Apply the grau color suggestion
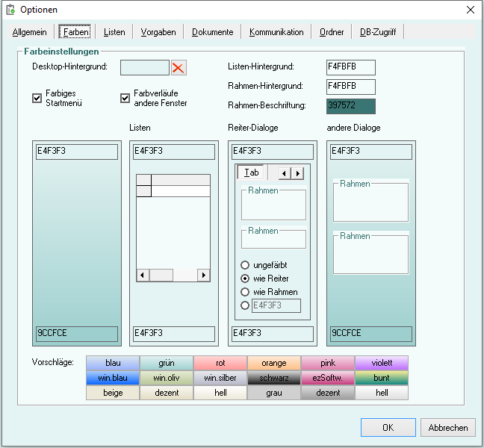The height and width of the screenshot is (448, 484). 274,393
